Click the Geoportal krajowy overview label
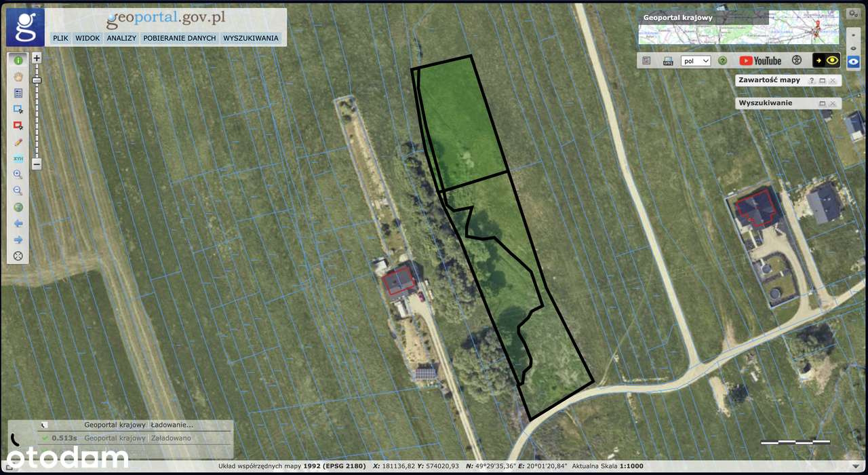The width and height of the screenshot is (868, 475). click(x=677, y=18)
